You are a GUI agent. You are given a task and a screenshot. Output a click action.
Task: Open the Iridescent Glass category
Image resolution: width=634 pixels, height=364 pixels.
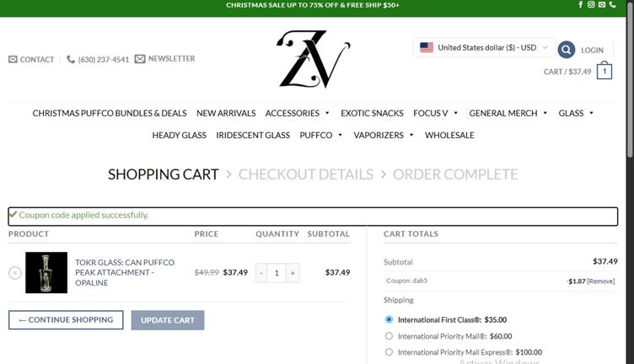[x=253, y=136]
